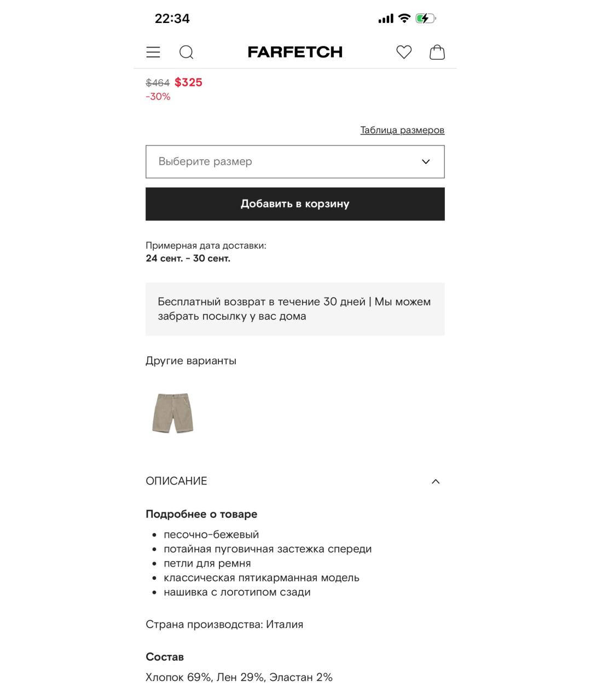Click Добавить в корзину button
The image size is (591, 700).
click(295, 204)
